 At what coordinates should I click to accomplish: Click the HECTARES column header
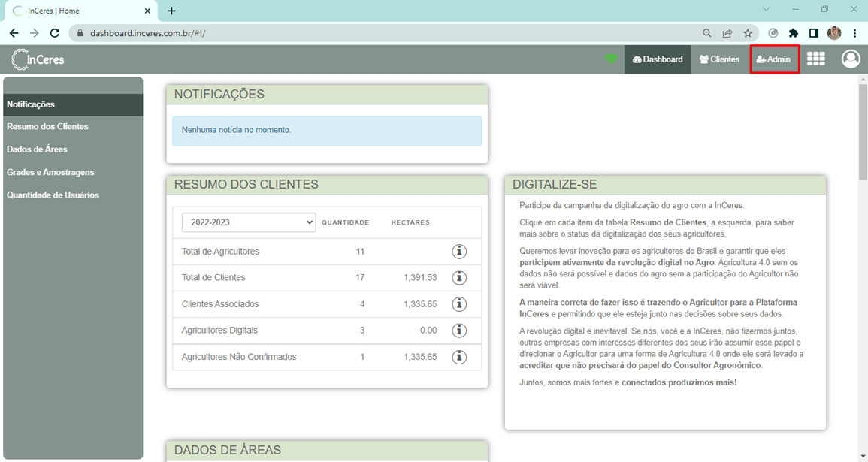[410, 222]
